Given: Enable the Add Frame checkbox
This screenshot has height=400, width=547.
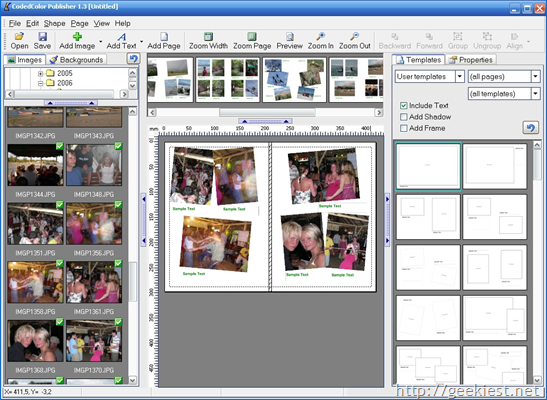Looking at the screenshot, I should 404,128.
